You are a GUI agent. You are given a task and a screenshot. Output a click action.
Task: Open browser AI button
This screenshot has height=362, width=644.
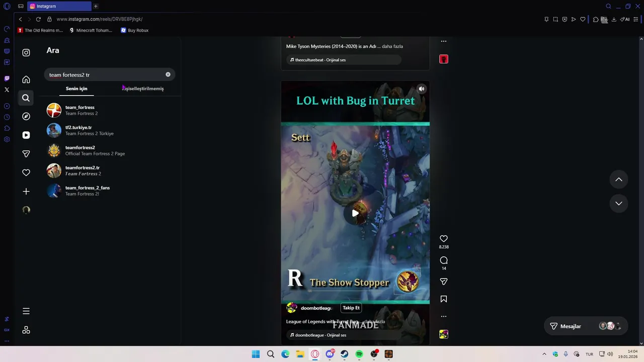point(625,19)
